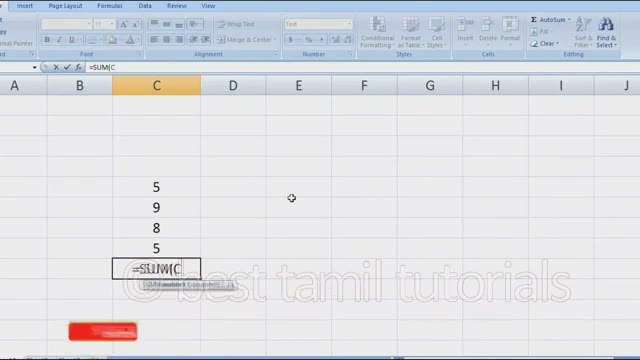Viewport: 640px width, 360px height.
Task: Click Merge & Center button
Action: (x=244, y=40)
